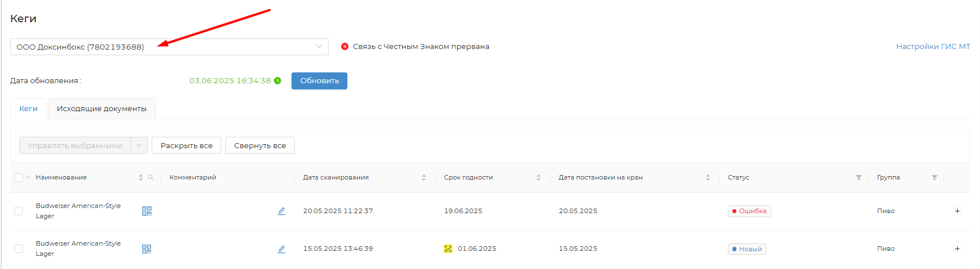
Task: Open QR code for second Budweiser keg
Action: pyautogui.click(x=147, y=249)
